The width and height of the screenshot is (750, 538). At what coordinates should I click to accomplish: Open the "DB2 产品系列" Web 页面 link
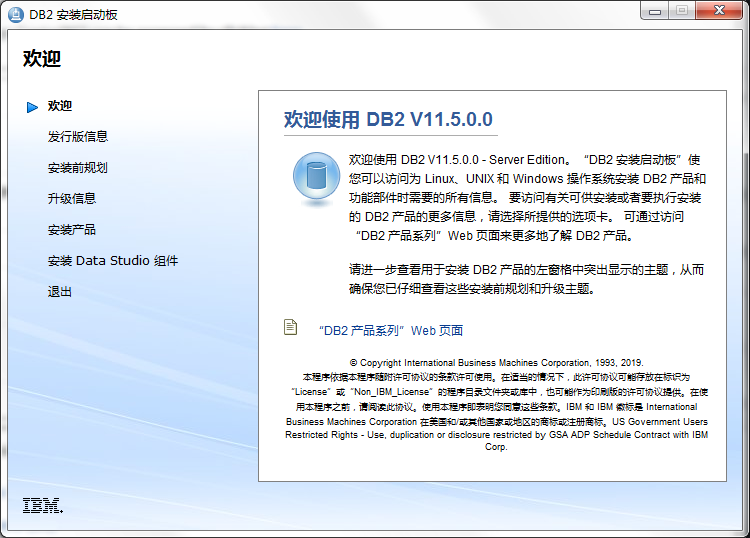click(x=391, y=330)
